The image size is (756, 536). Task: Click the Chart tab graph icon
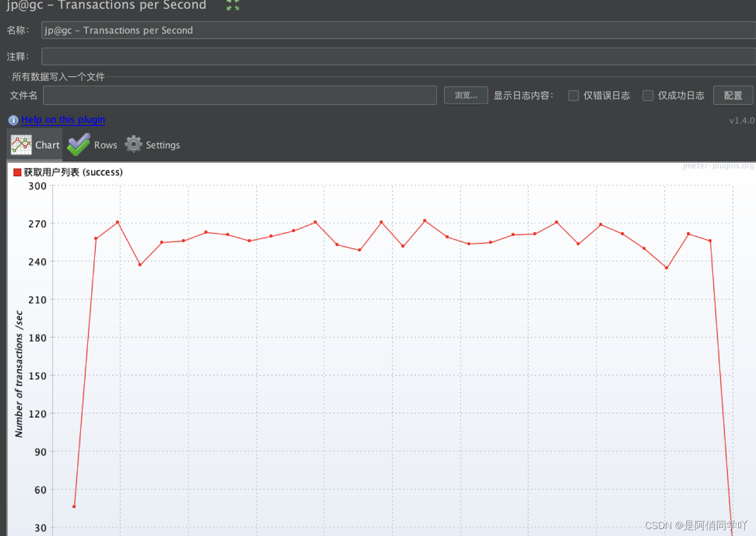tap(21, 145)
